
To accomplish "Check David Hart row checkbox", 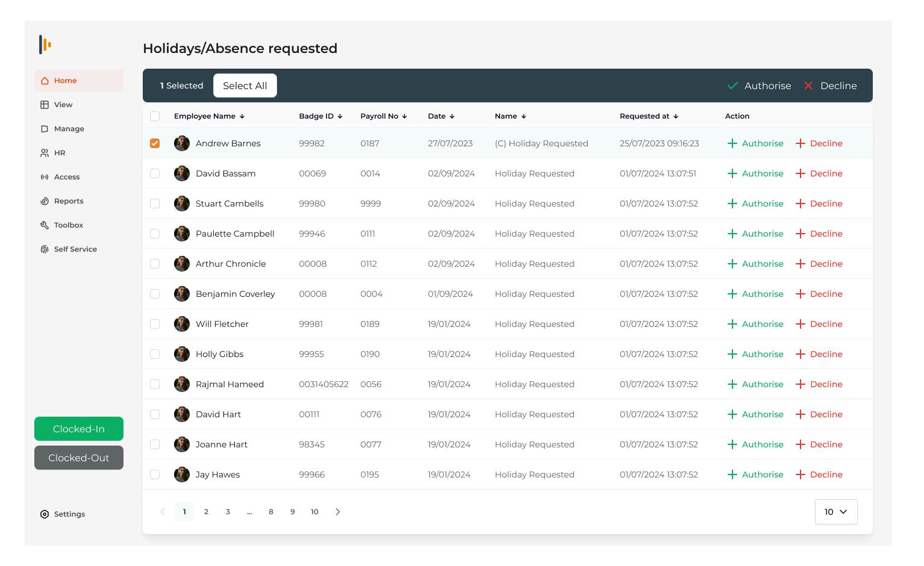I will tap(155, 414).
